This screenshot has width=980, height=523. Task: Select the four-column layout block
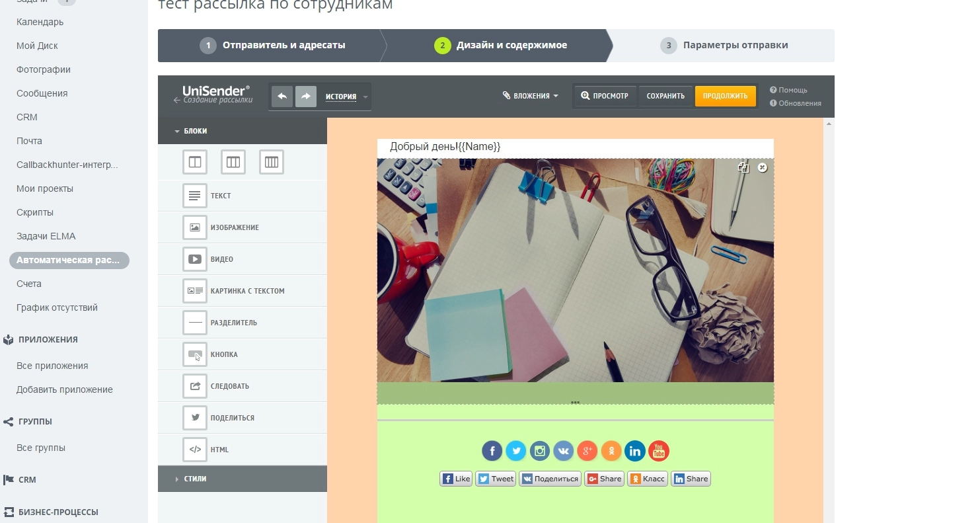(x=272, y=162)
